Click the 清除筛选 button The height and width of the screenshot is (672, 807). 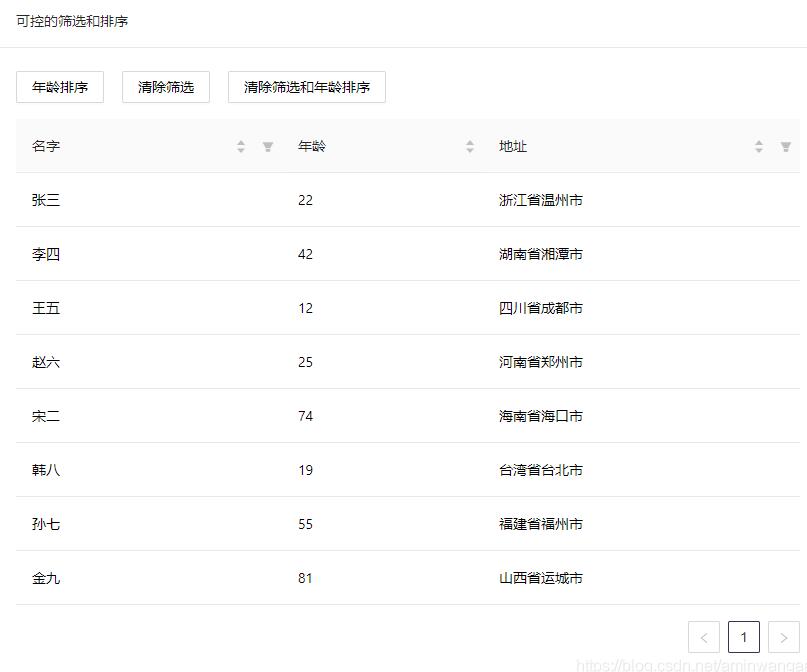click(165, 87)
